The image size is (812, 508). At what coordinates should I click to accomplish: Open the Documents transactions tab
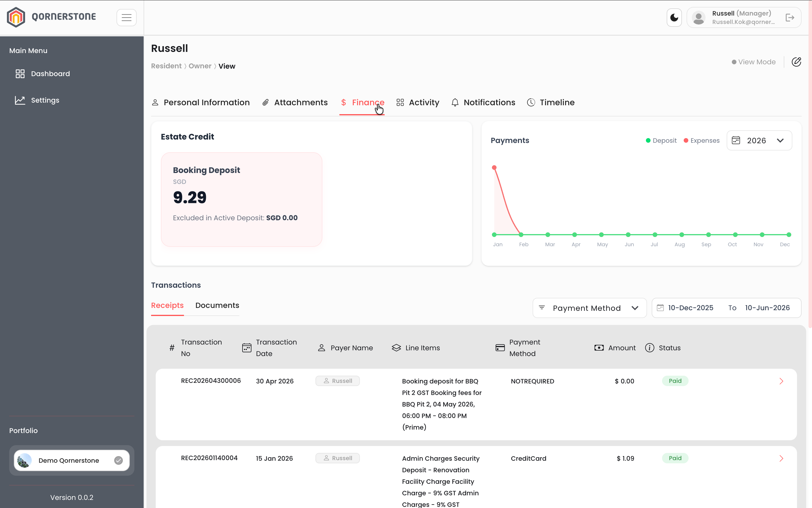pos(217,305)
